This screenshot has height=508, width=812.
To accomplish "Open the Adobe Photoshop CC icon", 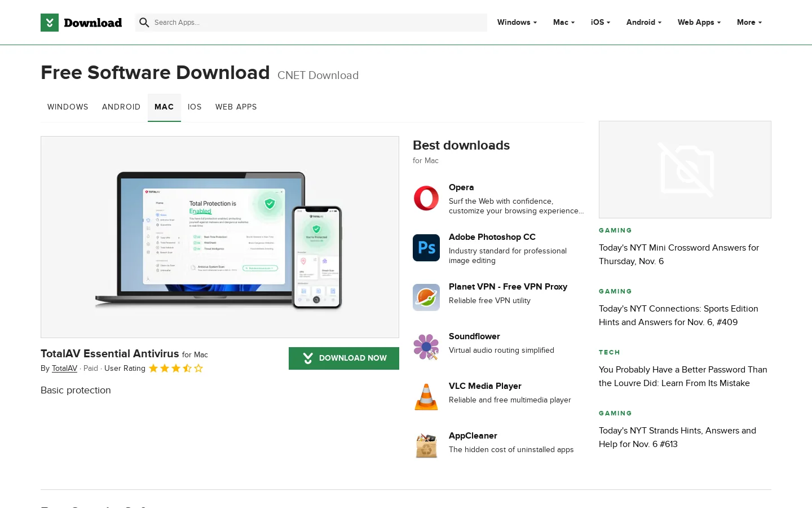I will click(426, 248).
